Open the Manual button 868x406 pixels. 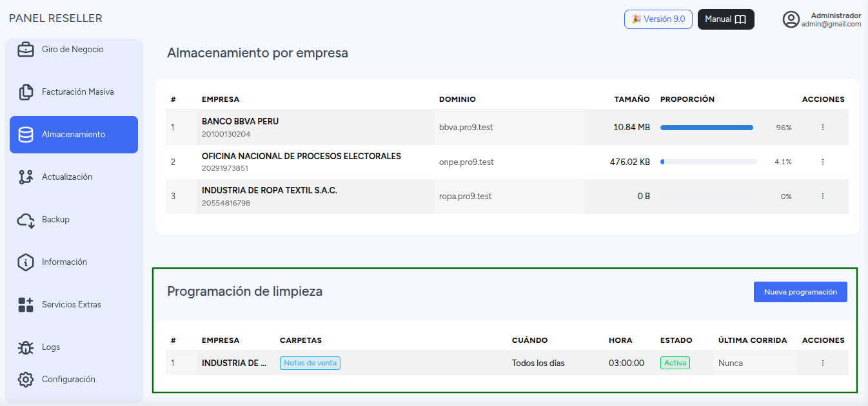pos(726,19)
